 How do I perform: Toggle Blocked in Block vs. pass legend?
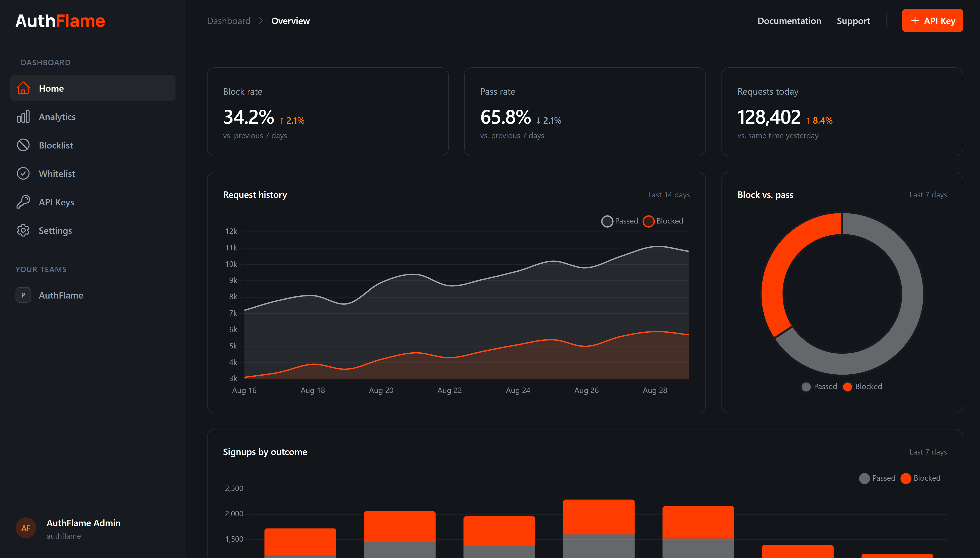point(862,386)
